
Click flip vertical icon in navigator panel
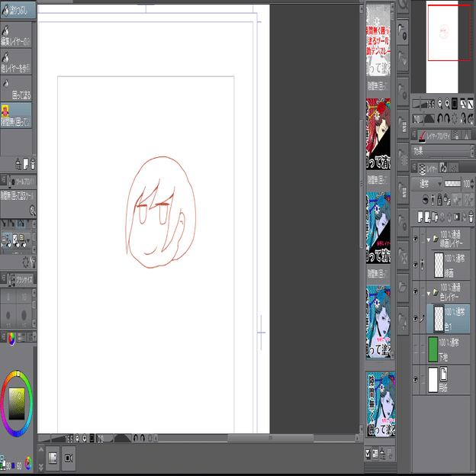[470, 118]
